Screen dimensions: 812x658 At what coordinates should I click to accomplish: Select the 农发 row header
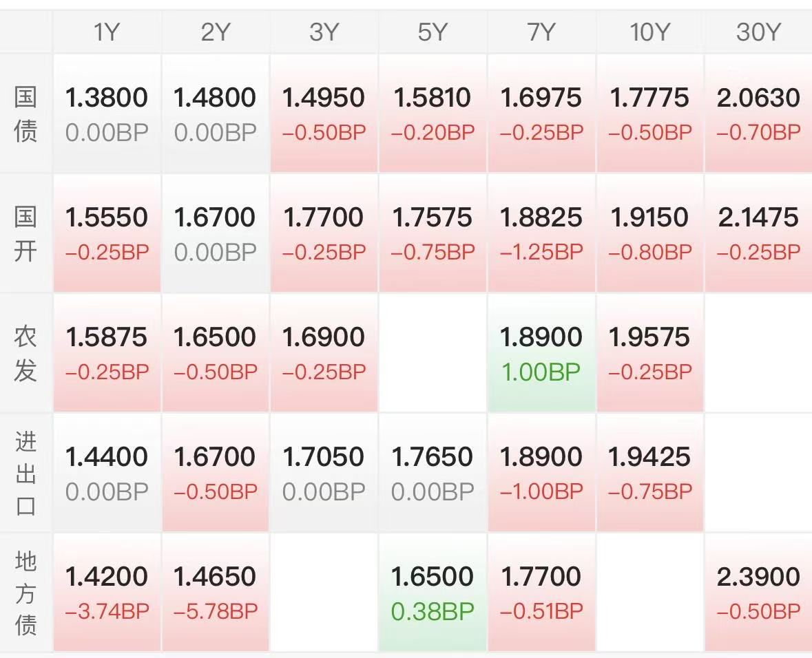(26, 353)
